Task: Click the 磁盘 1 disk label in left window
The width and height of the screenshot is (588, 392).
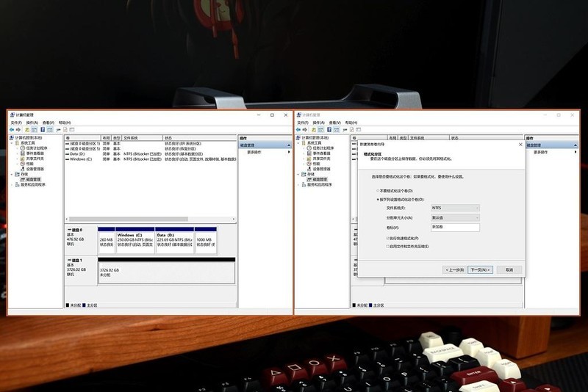Action: pyautogui.click(x=76, y=260)
